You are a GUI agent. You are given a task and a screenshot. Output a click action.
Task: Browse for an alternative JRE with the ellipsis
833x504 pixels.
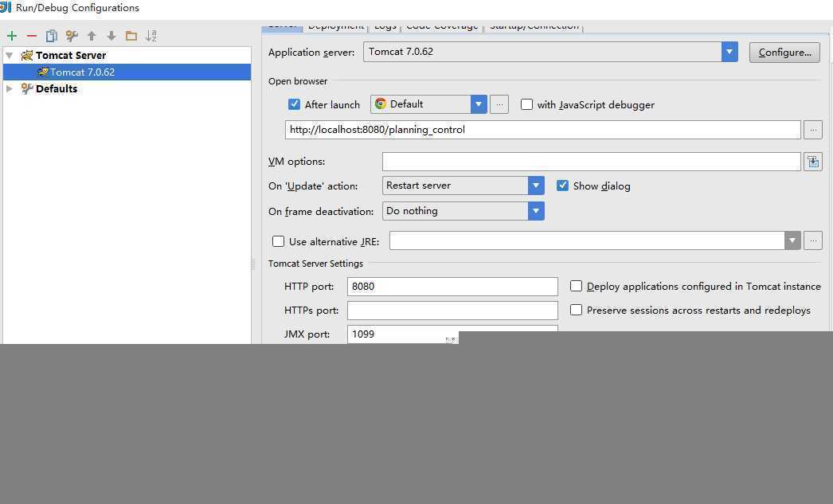coord(813,240)
